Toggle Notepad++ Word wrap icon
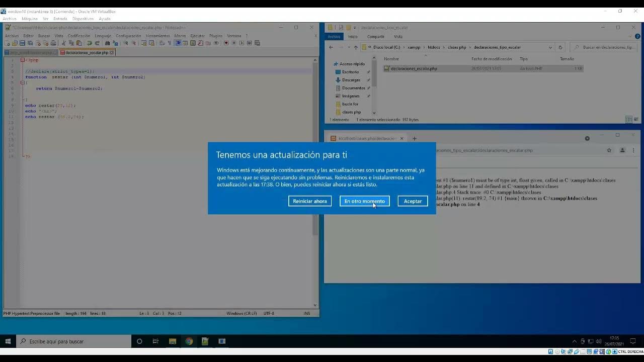 (x=162, y=43)
